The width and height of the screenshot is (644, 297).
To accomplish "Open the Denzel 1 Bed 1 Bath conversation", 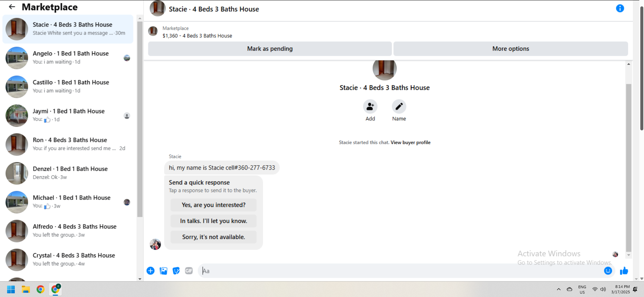I will [x=68, y=173].
